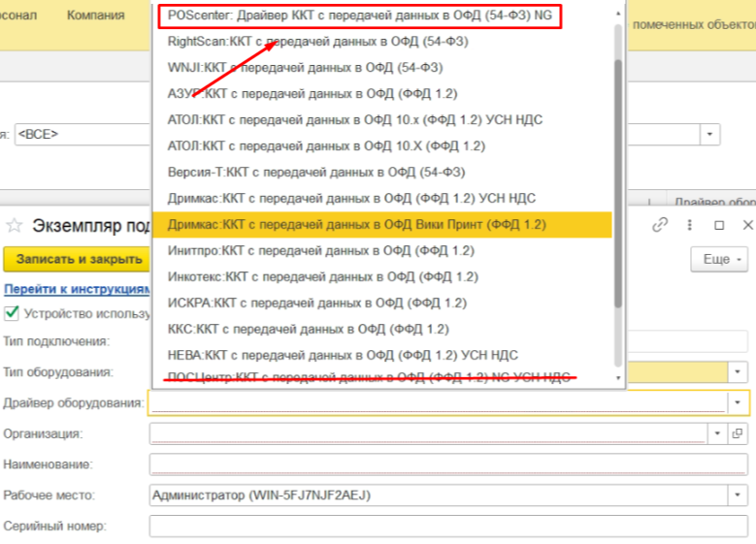This screenshot has height=544, width=756.
Task: Click scroll-up arrow of driver list
Action: [618, 14]
